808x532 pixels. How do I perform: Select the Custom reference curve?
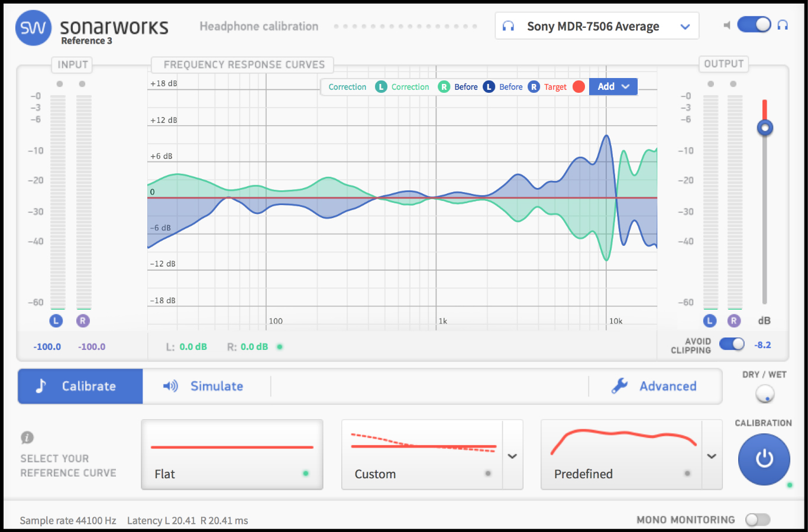tap(422, 455)
